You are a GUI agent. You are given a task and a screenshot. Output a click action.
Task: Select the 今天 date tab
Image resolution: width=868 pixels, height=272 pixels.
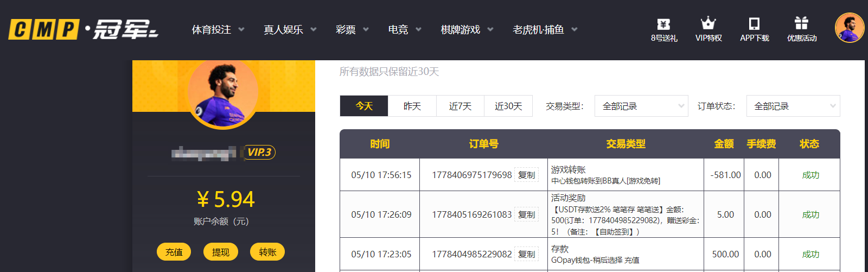364,106
